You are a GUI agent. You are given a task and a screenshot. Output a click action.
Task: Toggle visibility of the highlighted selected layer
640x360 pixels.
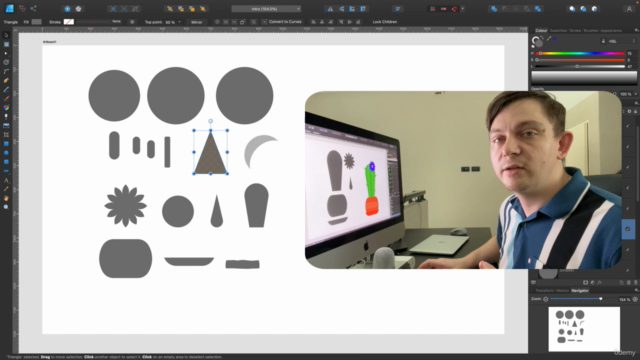628,229
